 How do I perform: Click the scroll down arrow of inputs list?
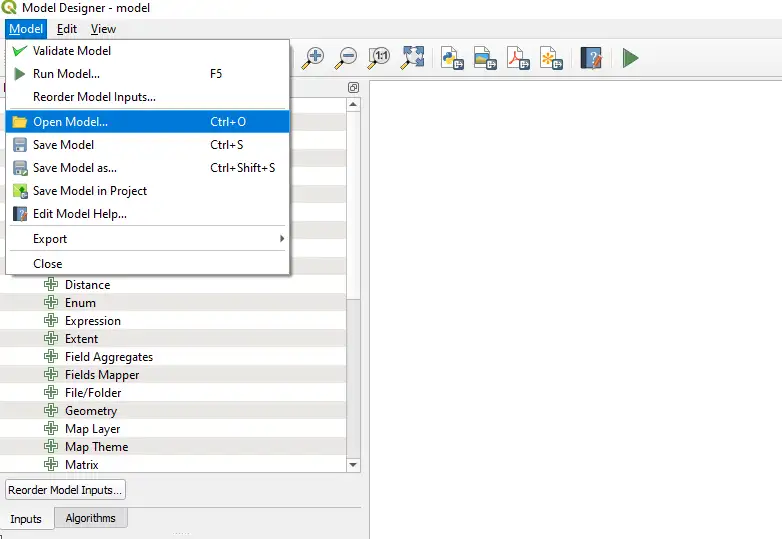pyautogui.click(x=352, y=465)
